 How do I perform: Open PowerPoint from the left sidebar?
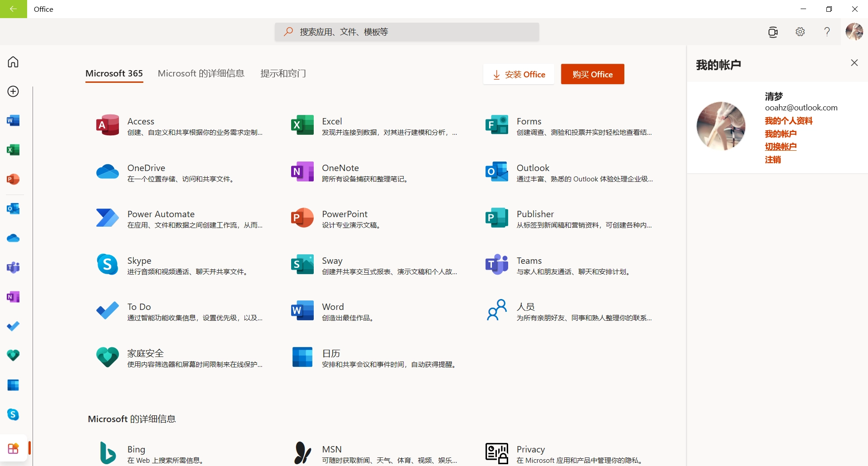click(x=13, y=179)
